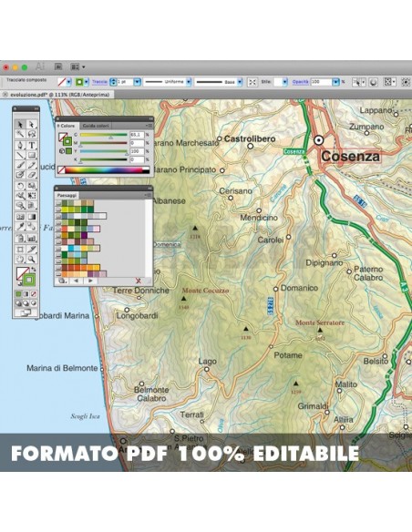This screenshot has height=532, width=412.
Task: Select evoluzione.pdf document tab
Action: (57, 95)
